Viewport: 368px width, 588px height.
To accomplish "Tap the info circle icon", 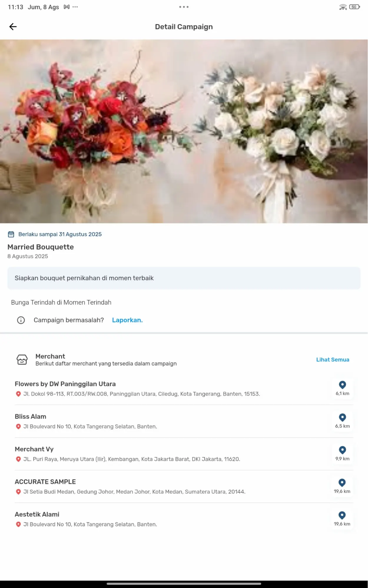I will point(21,320).
